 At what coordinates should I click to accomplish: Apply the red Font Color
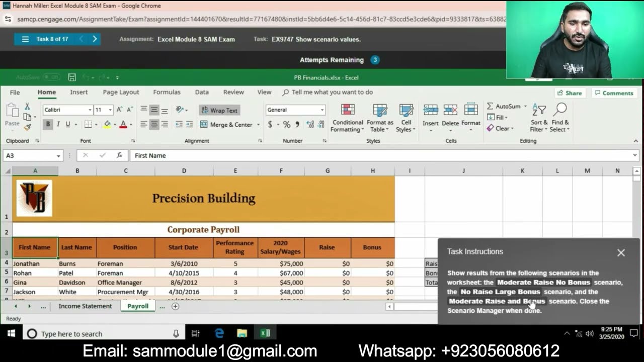[123, 124]
